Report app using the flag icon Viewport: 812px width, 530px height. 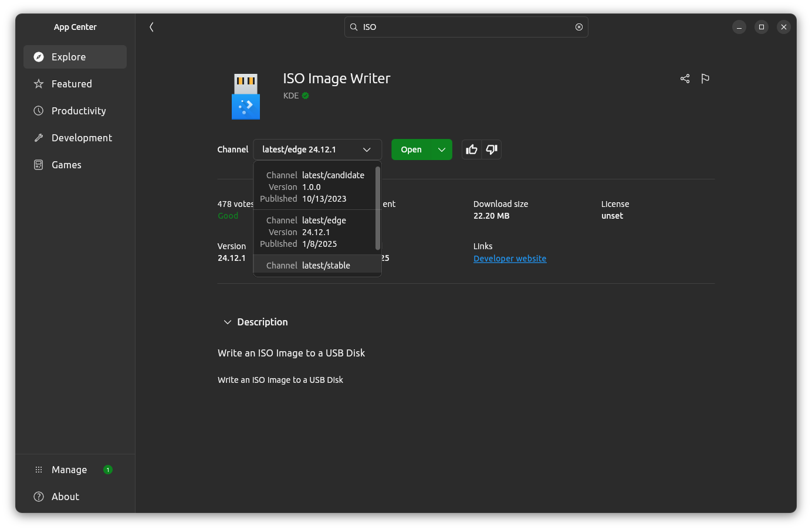[x=705, y=79]
